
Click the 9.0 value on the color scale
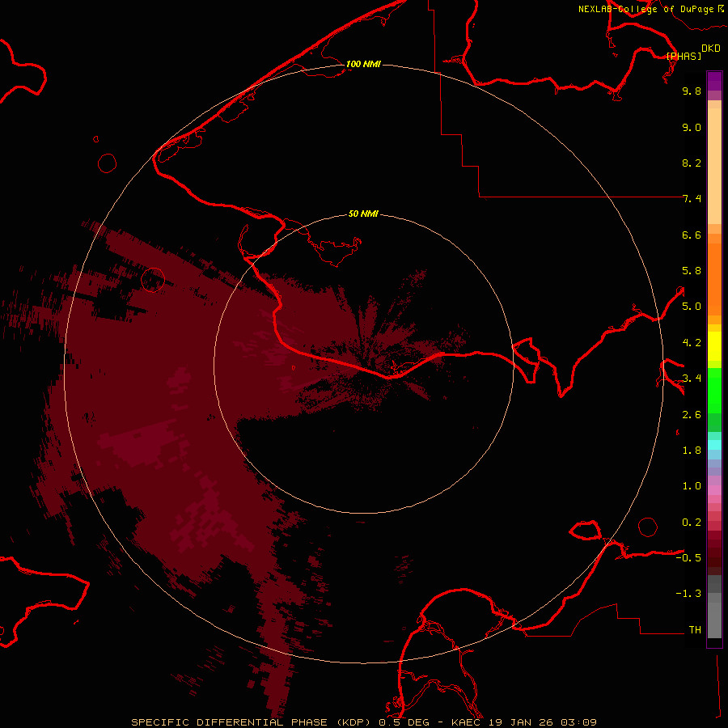(x=692, y=127)
